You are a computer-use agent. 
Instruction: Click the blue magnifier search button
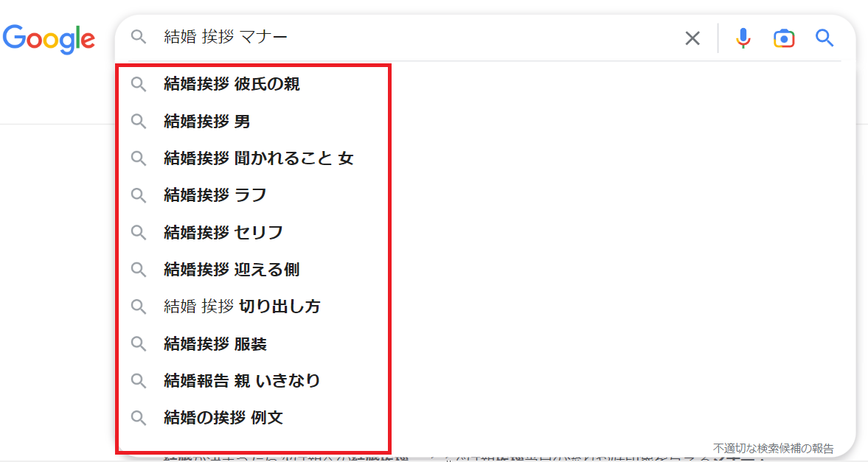[x=824, y=38]
